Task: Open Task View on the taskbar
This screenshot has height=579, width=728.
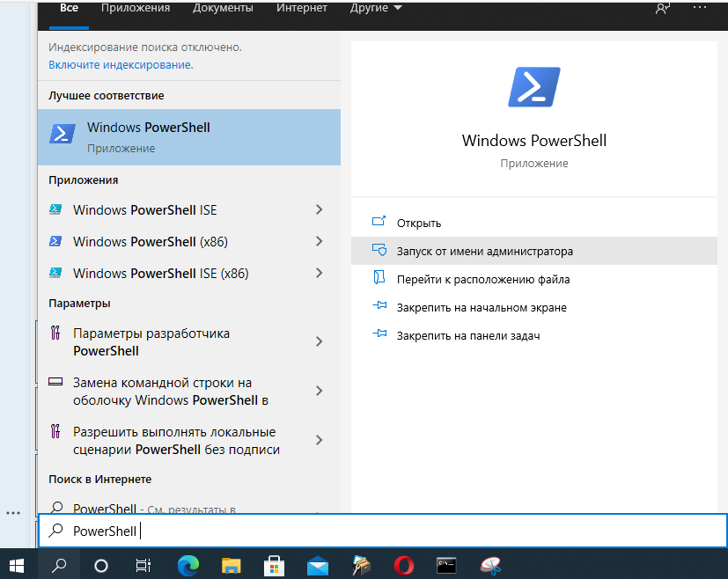Action: point(143,566)
